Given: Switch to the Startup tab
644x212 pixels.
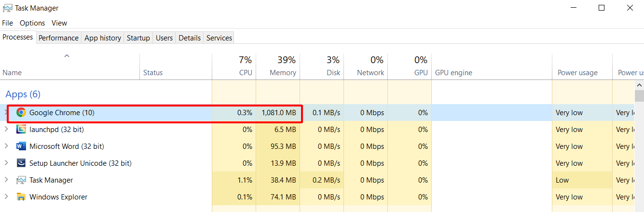Looking at the screenshot, I should pyautogui.click(x=138, y=38).
